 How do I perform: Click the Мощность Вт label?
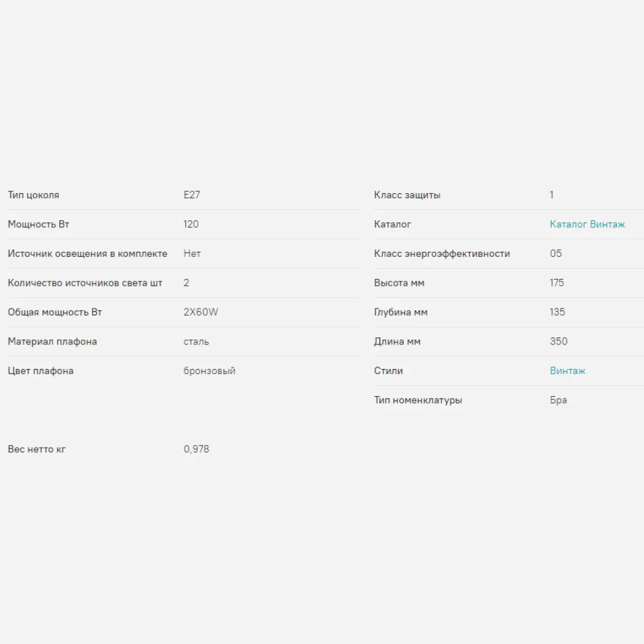(x=39, y=224)
